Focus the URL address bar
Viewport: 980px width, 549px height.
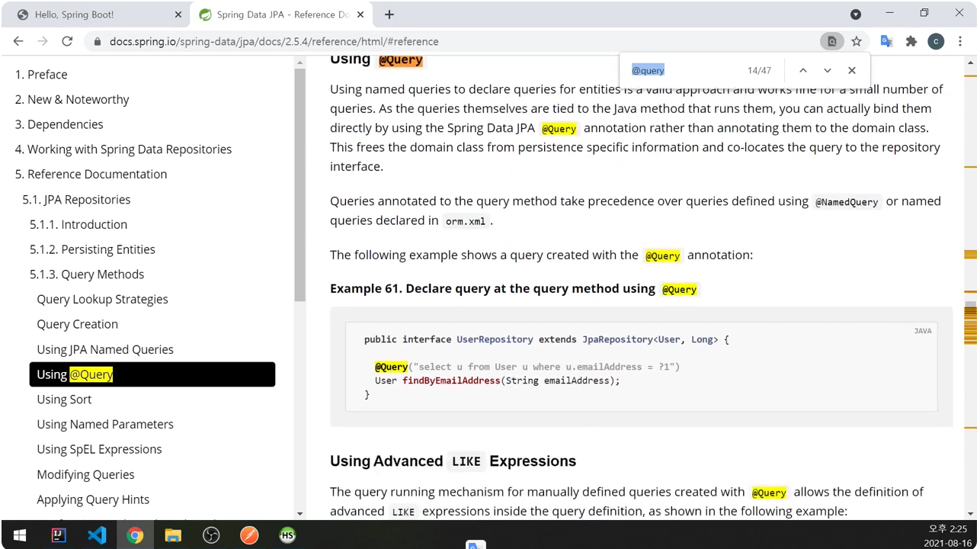coord(457,41)
